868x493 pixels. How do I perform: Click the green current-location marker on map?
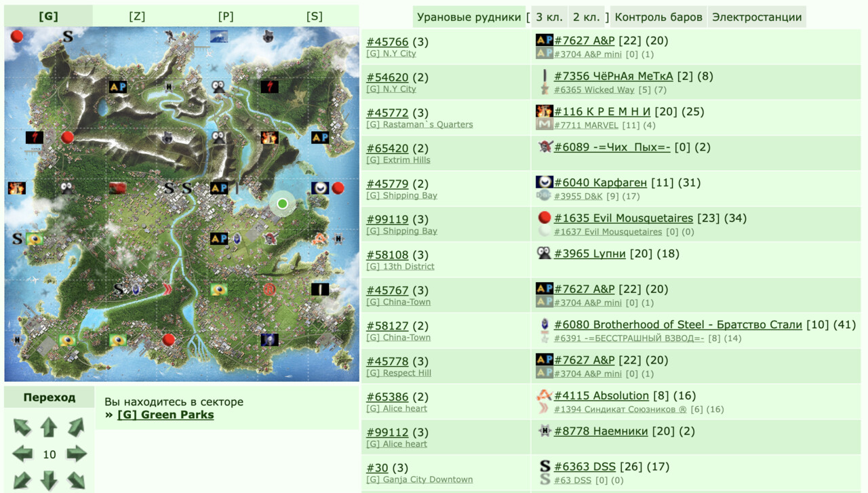click(x=283, y=203)
